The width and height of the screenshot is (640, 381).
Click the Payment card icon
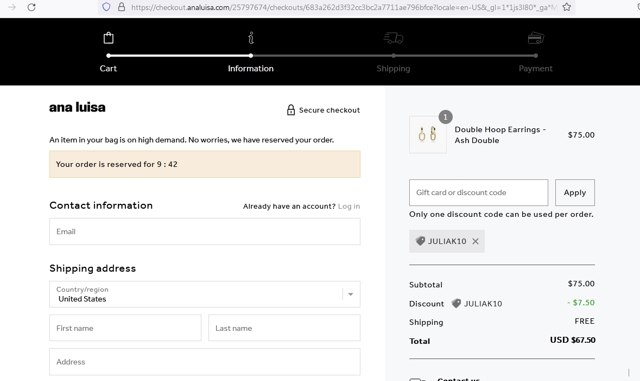[536, 38]
